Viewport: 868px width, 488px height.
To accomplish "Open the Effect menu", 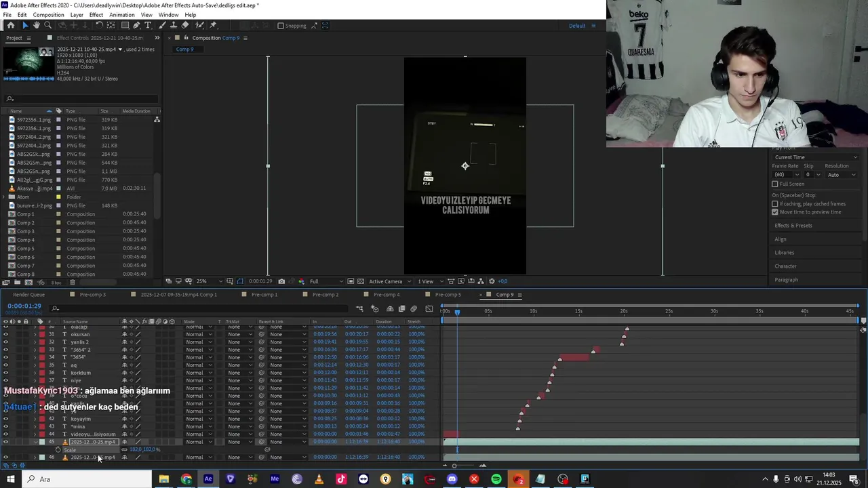I will pos(96,15).
